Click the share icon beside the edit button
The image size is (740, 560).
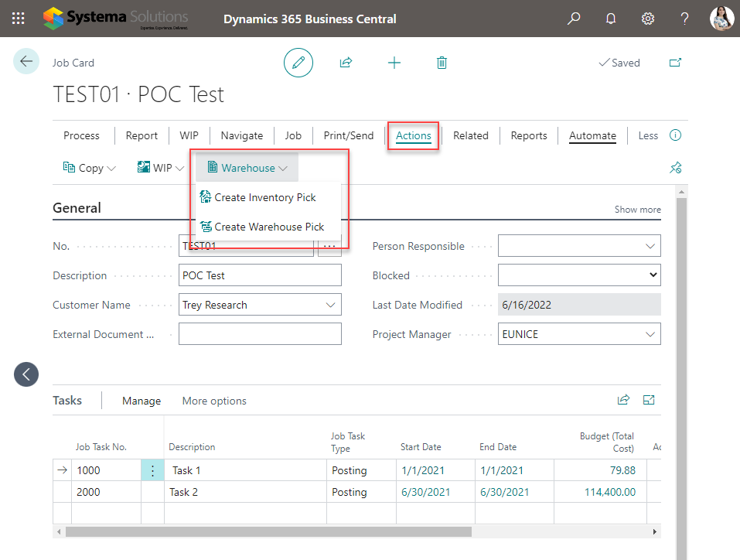pyautogui.click(x=346, y=63)
